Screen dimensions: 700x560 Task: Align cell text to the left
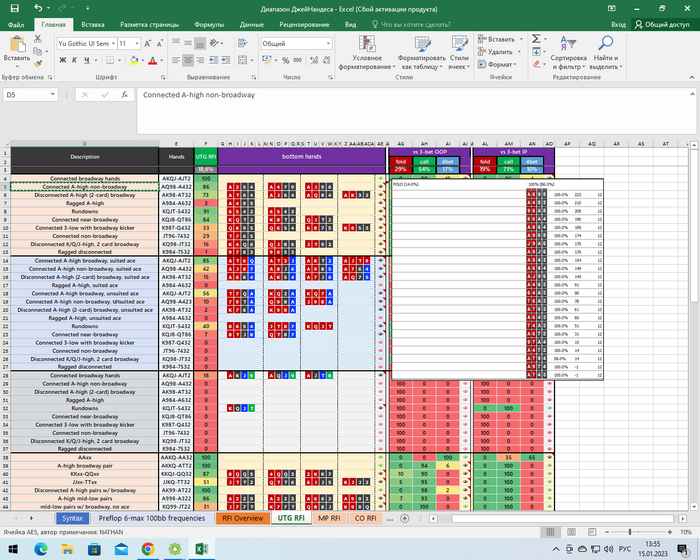click(x=176, y=60)
